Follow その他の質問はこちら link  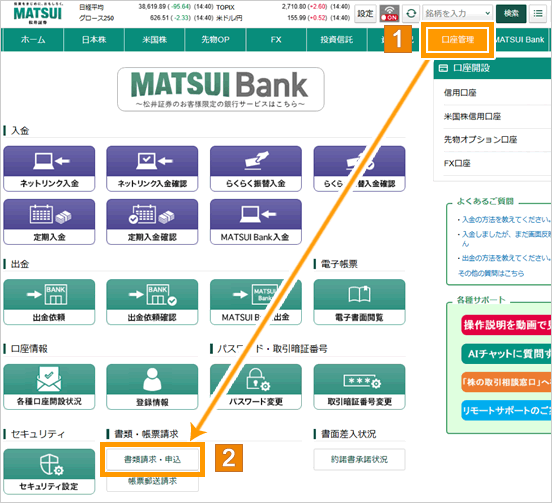pos(491,273)
